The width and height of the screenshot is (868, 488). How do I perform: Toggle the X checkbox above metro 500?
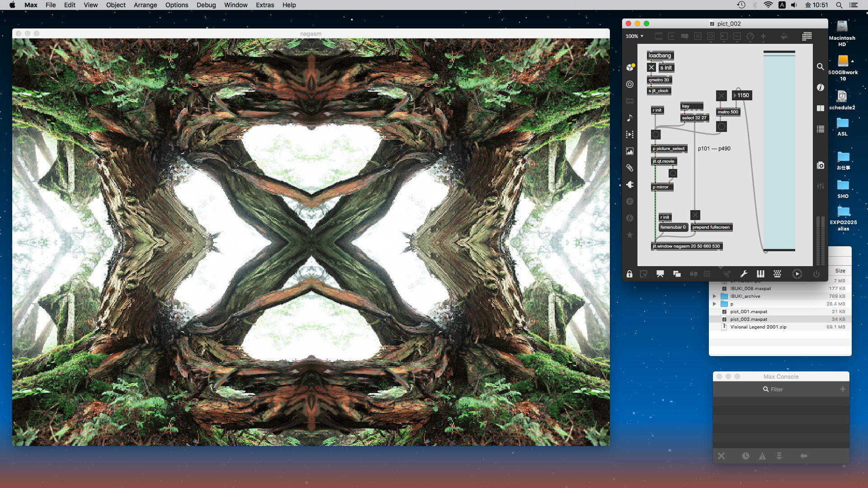pos(721,96)
